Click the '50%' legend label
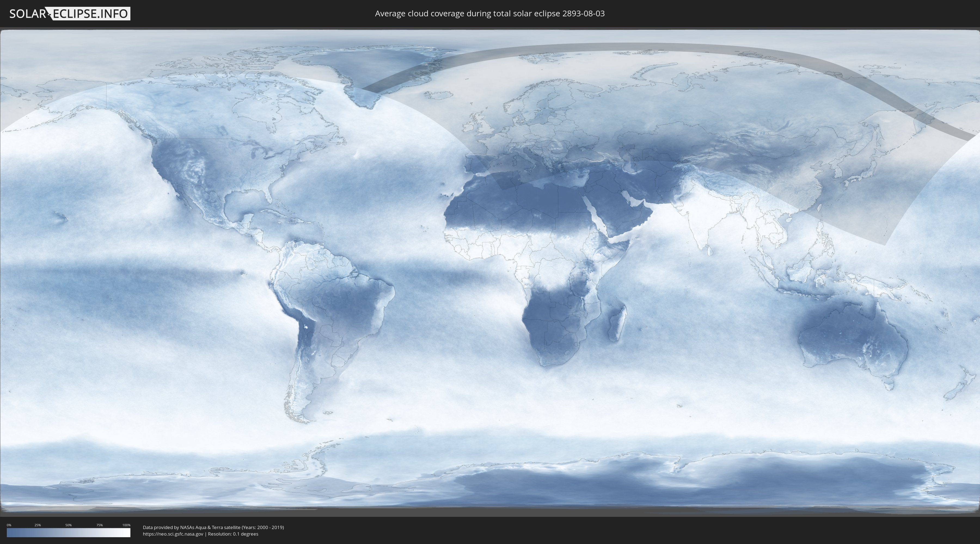This screenshot has width=980, height=544. (x=69, y=525)
